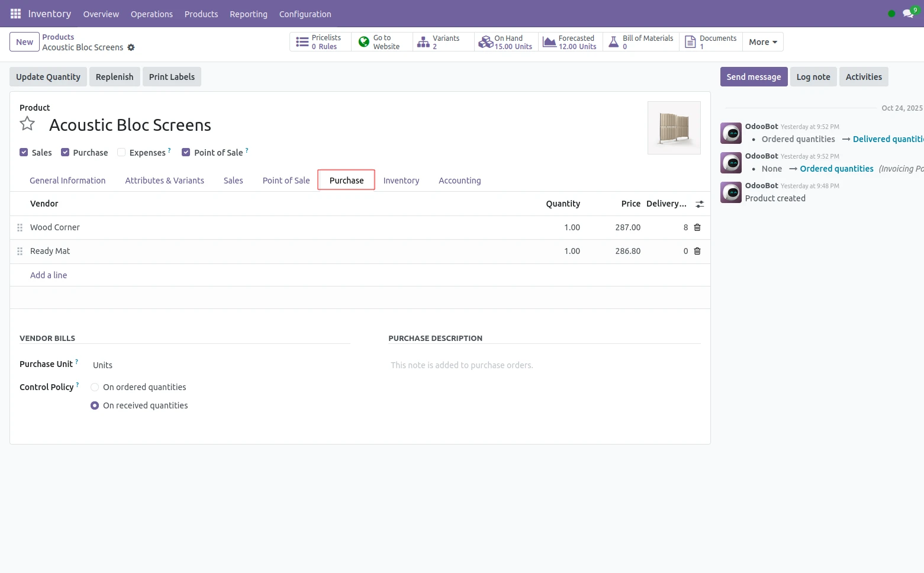The height and width of the screenshot is (573, 924).
Task: Click the gear icon beside Acoustic Bloc Screens
Action: click(x=131, y=47)
